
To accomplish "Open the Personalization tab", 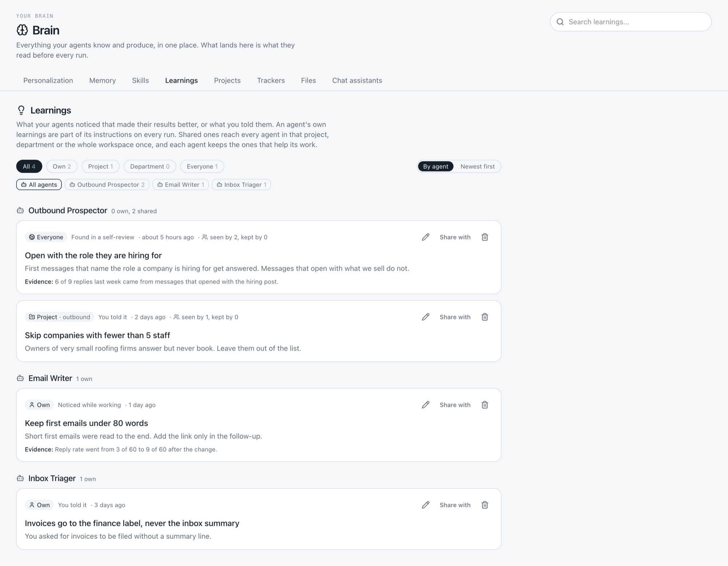I will point(48,80).
